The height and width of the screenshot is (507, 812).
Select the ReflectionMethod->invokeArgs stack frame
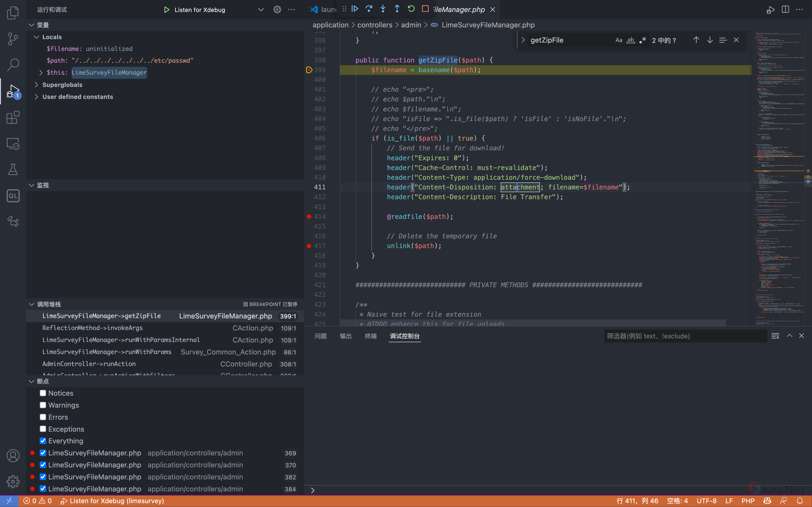click(92, 328)
